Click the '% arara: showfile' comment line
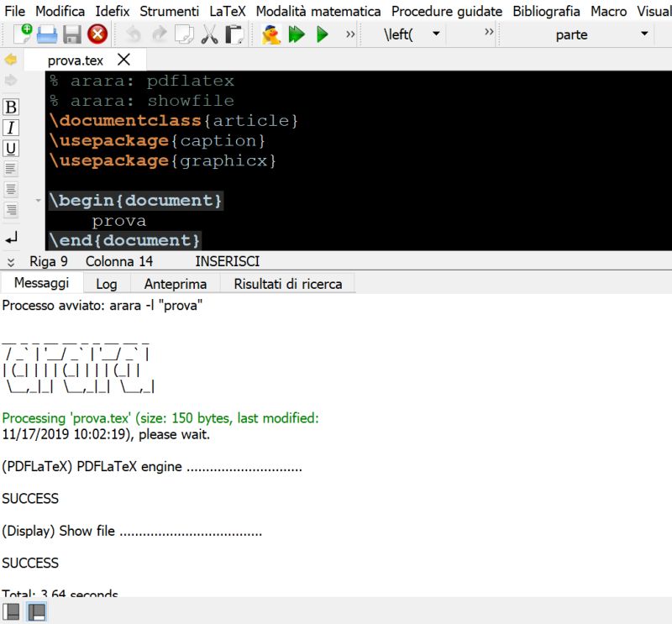 (142, 101)
